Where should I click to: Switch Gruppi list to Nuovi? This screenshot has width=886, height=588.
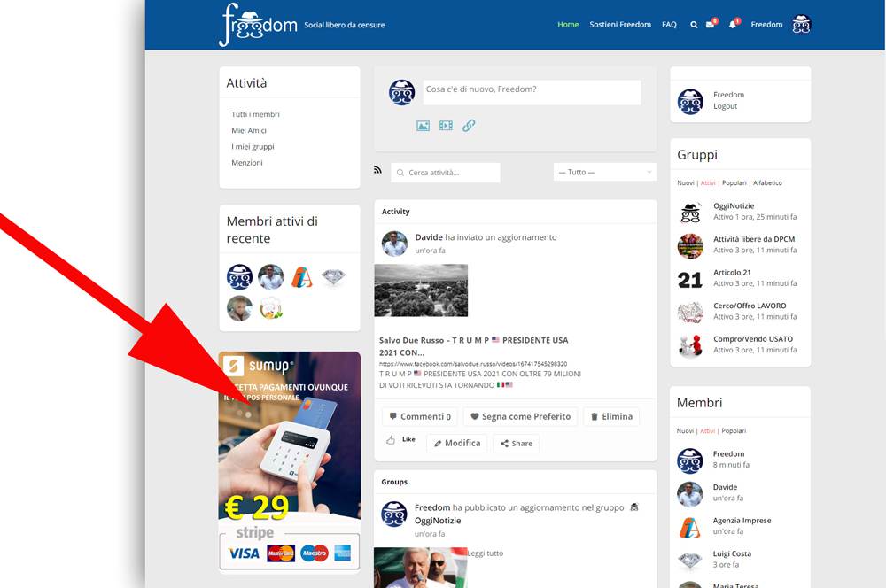coord(686,183)
